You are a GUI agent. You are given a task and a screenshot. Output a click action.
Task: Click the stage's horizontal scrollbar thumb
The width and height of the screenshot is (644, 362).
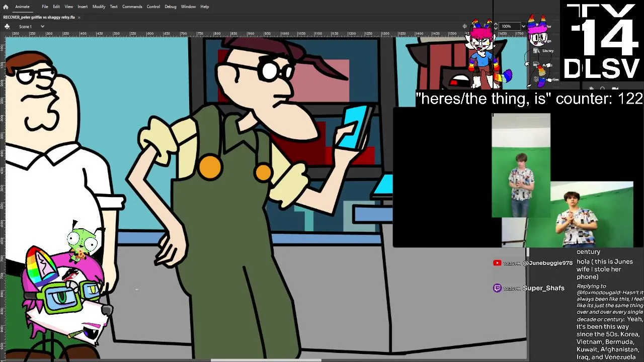coord(266,360)
